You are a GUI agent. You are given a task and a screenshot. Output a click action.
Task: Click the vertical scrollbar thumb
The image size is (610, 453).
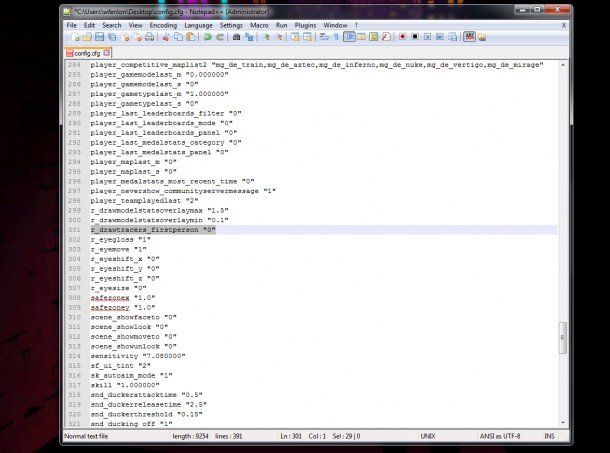click(x=563, y=338)
